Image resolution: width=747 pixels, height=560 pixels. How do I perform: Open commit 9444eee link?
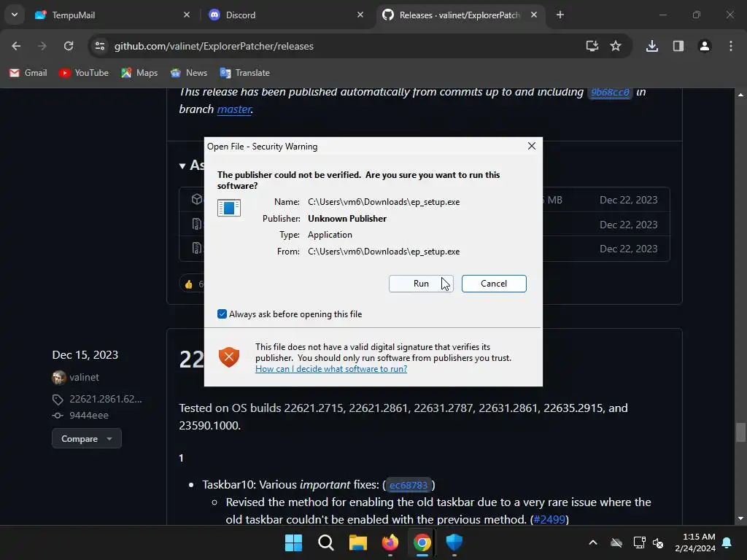pos(88,415)
